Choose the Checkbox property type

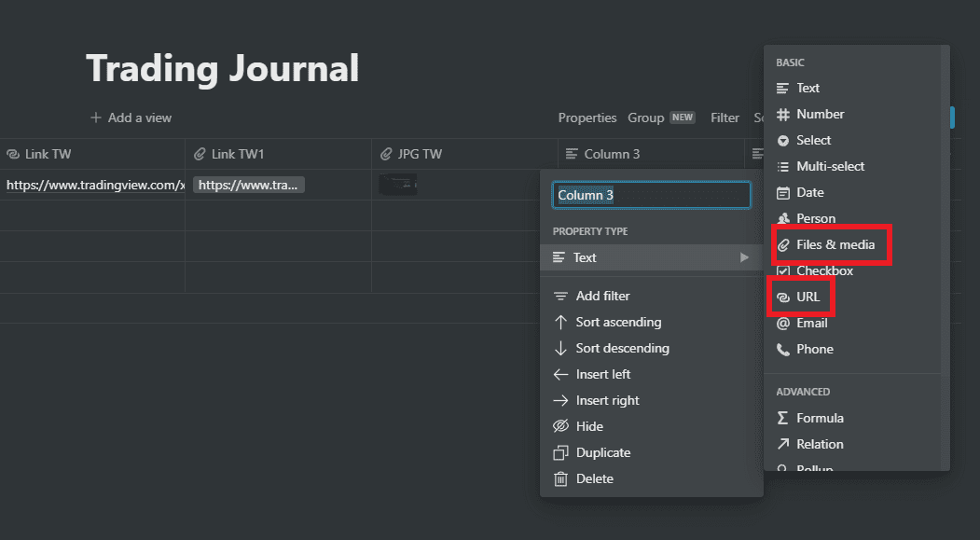coord(824,270)
